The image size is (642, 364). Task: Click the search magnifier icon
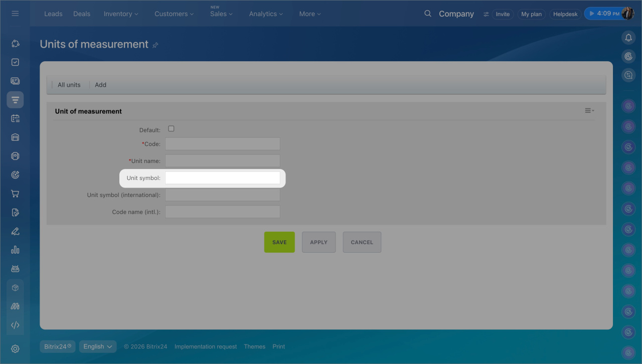[428, 14]
